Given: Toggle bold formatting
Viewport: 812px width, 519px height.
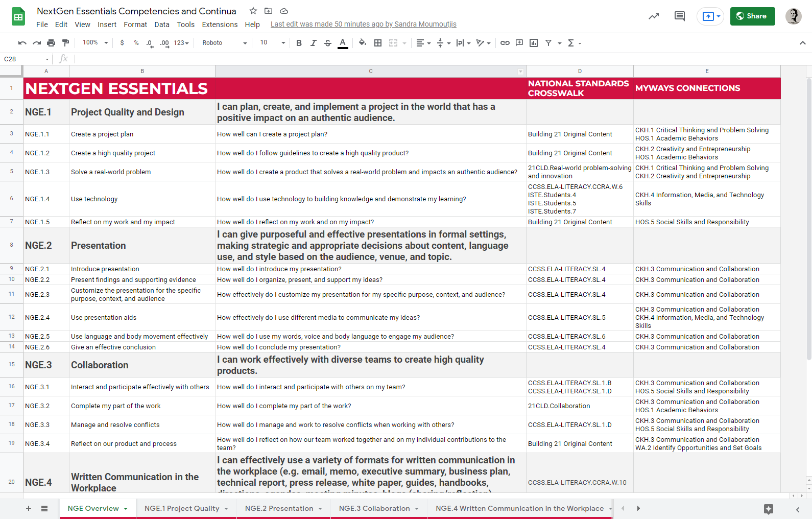Looking at the screenshot, I should 299,43.
